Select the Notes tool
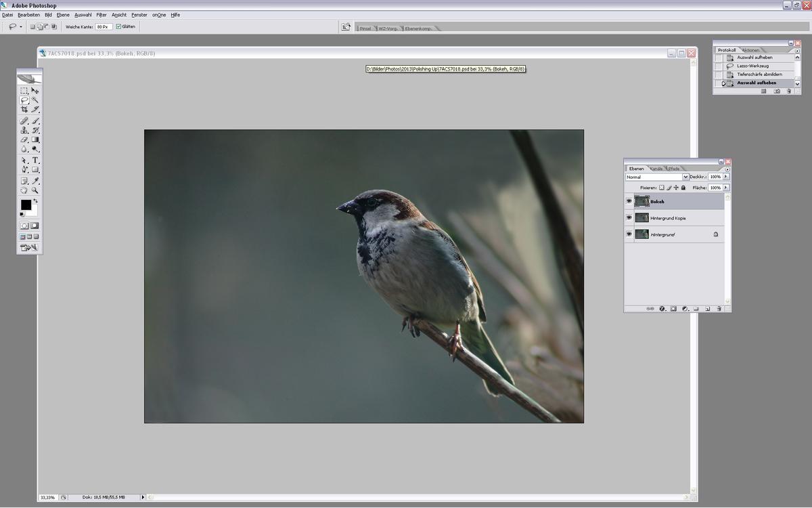The height and width of the screenshot is (508, 812). click(x=23, y=181)
